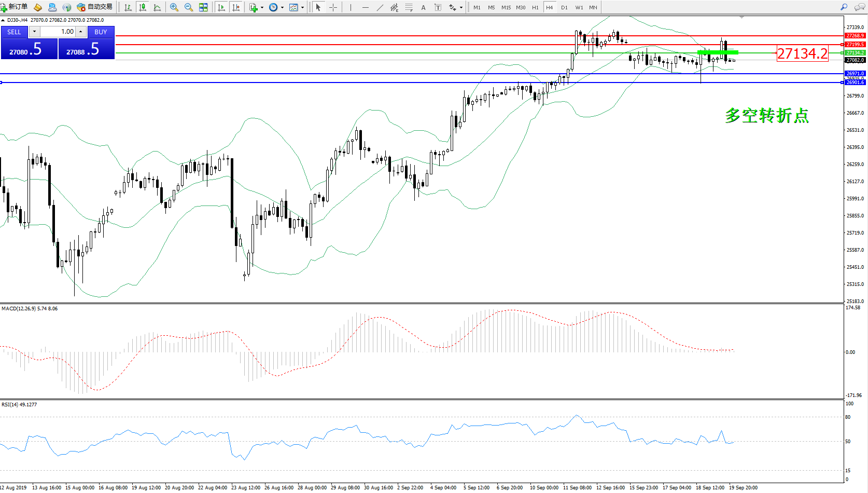Click the BUY button

tap(101, 32)
